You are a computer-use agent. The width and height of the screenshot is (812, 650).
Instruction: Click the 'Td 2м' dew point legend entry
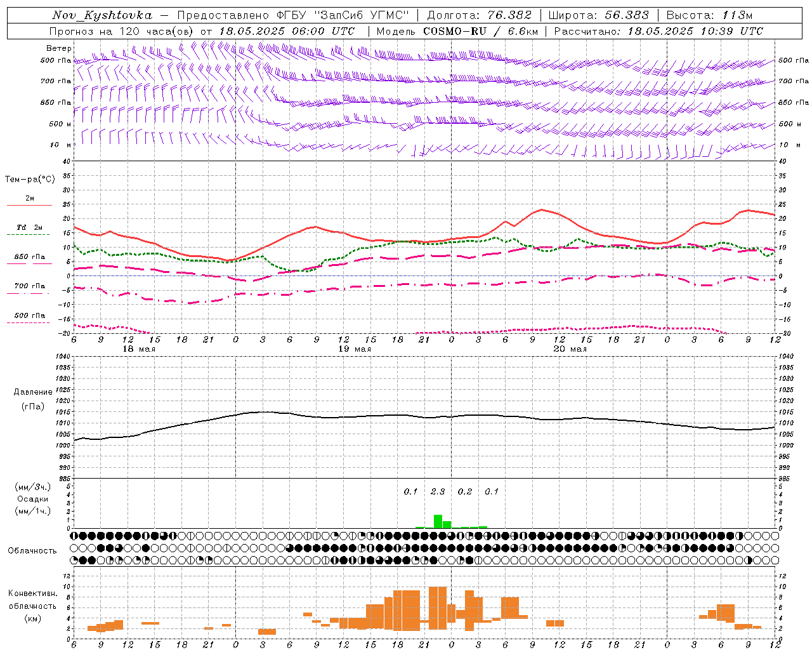29,227
